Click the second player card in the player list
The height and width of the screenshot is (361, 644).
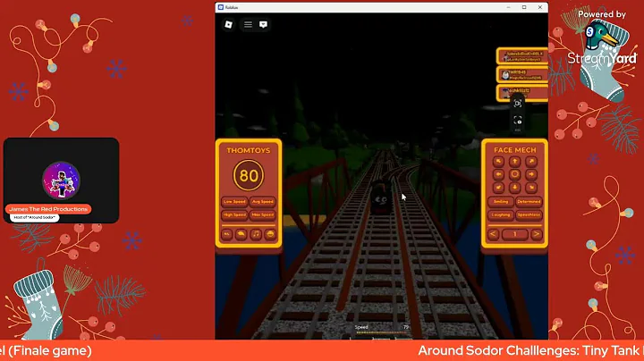coord(522,75)
